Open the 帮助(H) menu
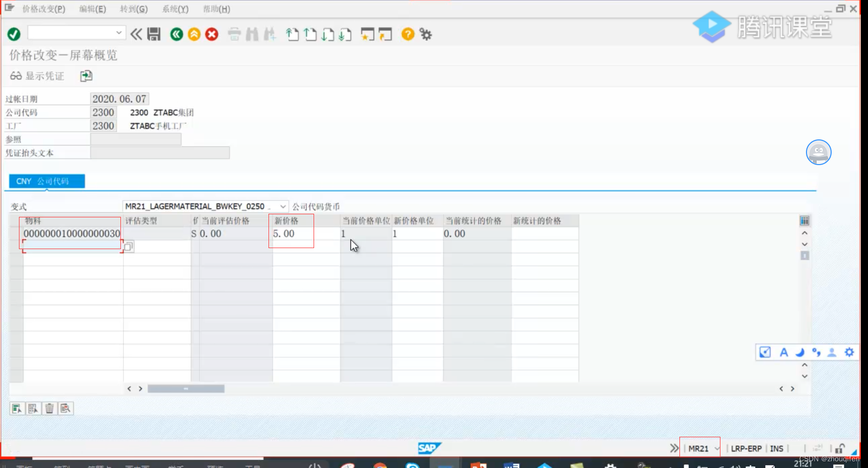This screenshot has width=868, height=468. (217, 9)
